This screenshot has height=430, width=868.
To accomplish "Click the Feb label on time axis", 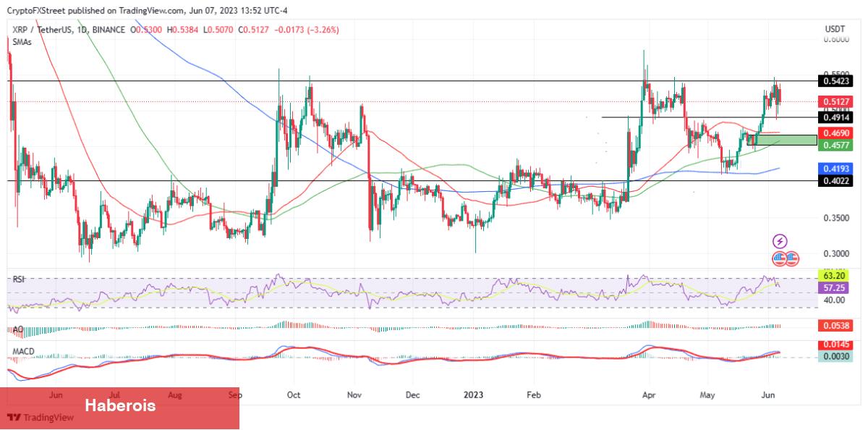I will (x=533, y=395).
